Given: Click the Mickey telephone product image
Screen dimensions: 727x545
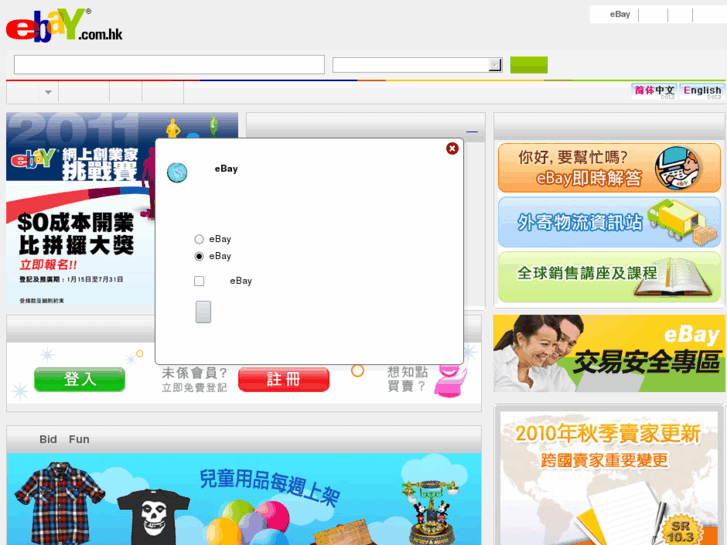Looking at the screenshot, I should (430, 513).
